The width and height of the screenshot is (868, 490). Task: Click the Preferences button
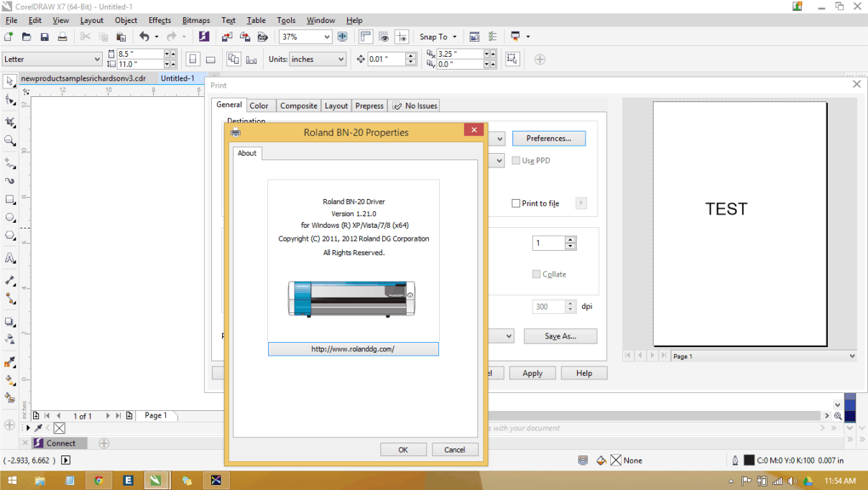click(549, 138)
